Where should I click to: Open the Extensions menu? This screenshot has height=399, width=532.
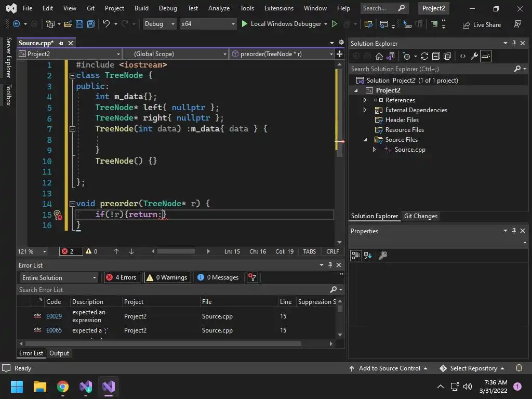(x=279, y=8)
